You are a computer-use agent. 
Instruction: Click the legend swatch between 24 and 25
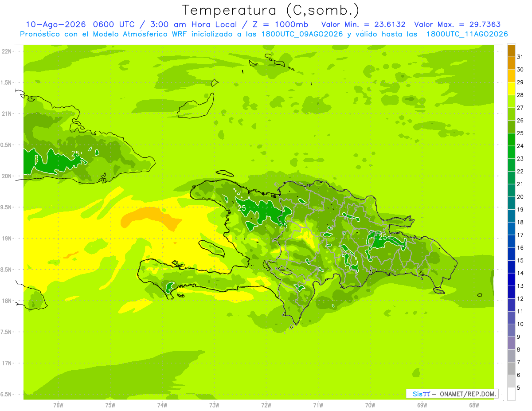[x=511, y=140]
